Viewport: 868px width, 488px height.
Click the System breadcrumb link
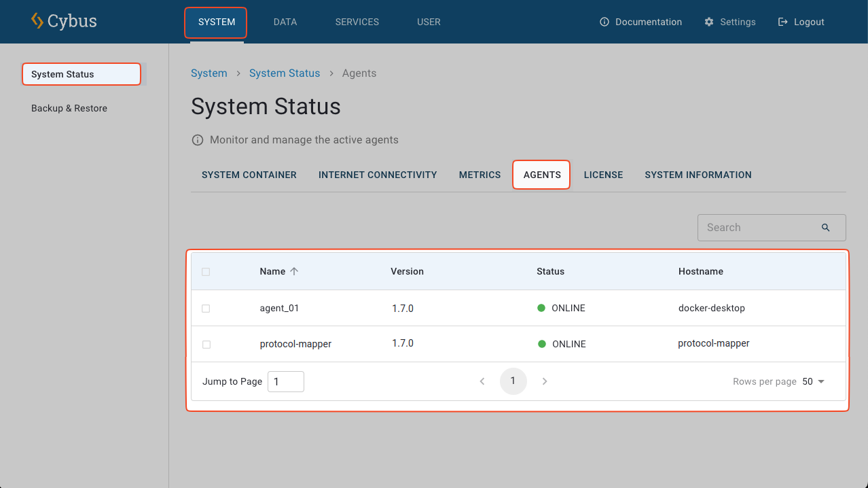(209, 73)
